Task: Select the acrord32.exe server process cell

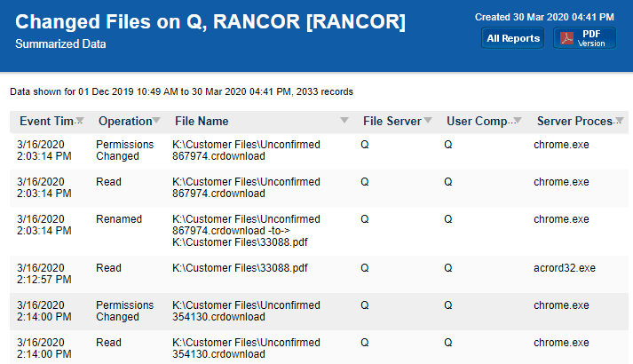Action: 565,267
